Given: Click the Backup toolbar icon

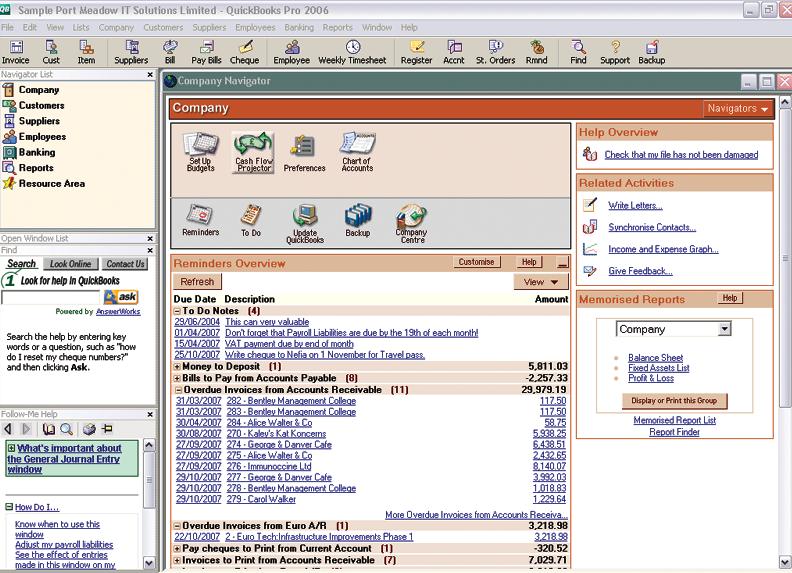Looking at the screenshot, I should pyautogui.click(x=652, y=53).
